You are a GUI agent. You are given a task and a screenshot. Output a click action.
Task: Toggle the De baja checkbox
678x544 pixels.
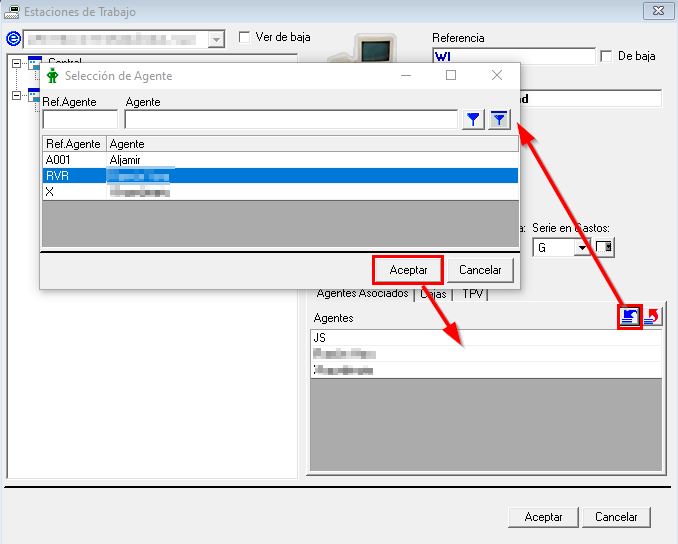click(606, 57)
